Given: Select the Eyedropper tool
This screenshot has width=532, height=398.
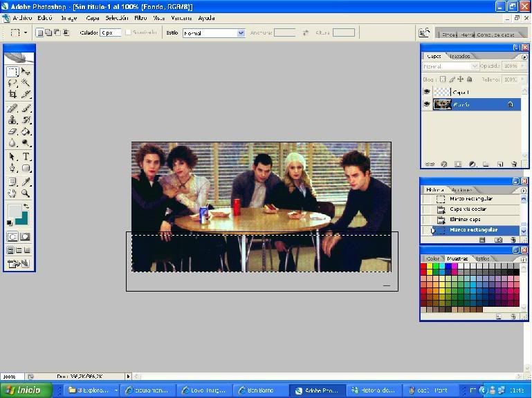Looking at the screenshot, I should [x=26, y=182].
